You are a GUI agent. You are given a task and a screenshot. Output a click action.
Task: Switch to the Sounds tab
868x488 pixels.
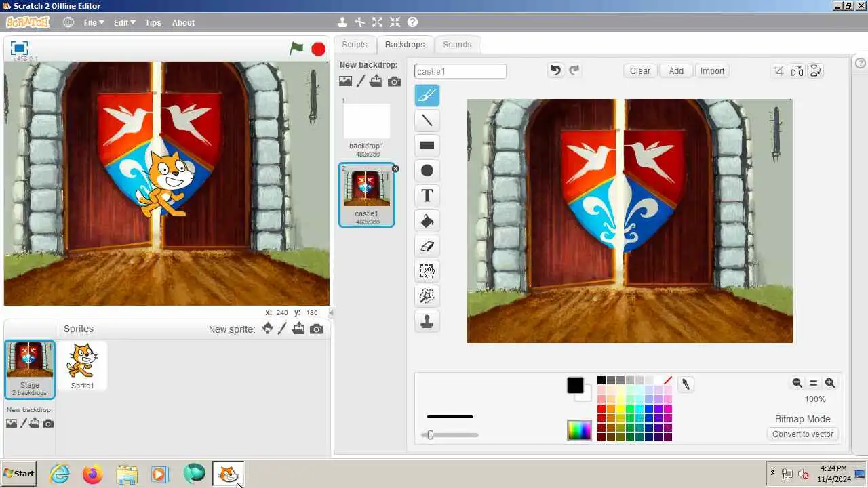point(457,45)
